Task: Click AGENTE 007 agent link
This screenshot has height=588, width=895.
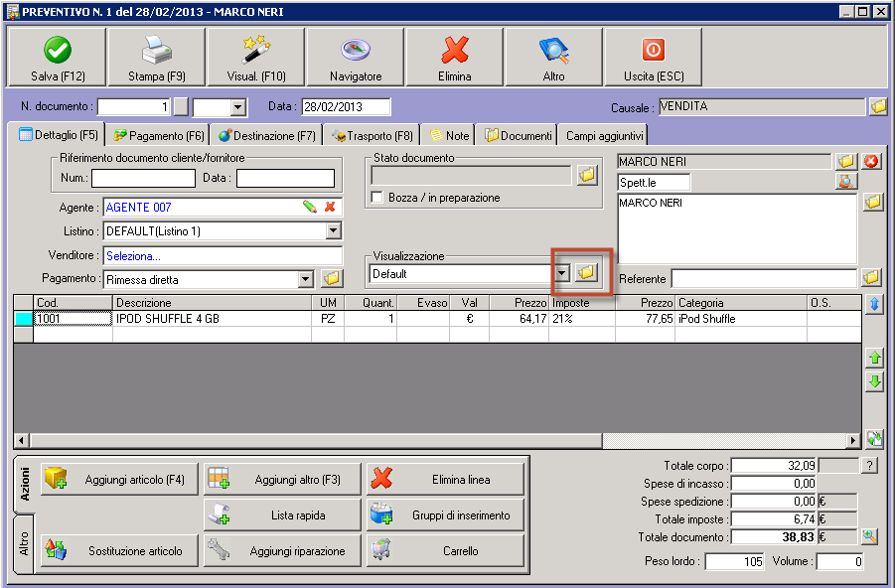Action: coord(138,208)
